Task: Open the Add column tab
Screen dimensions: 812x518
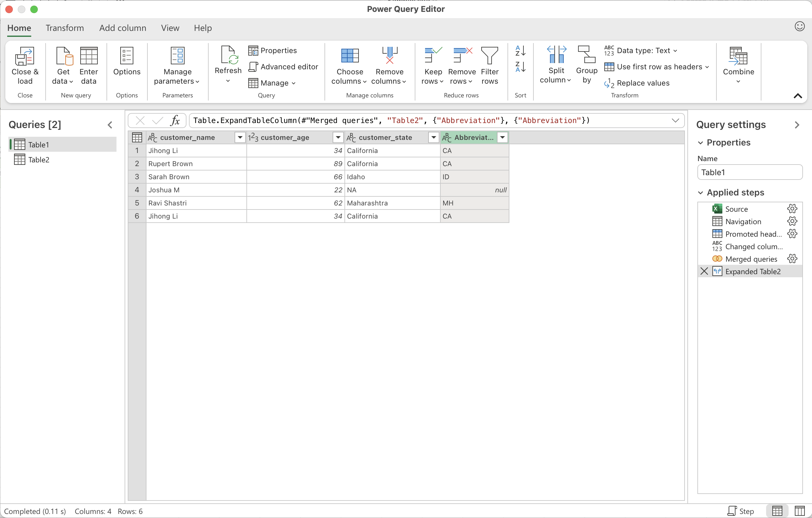Action: [x=123, y=28]
